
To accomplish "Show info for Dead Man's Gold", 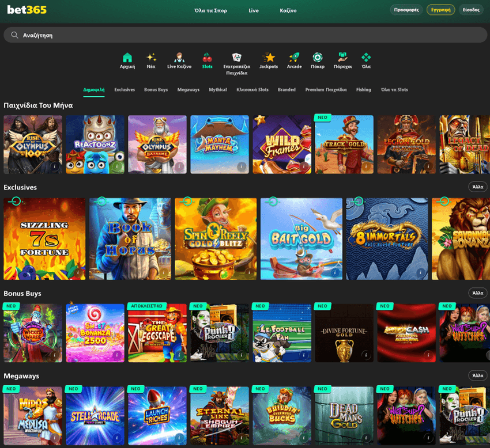I will 366,438.
